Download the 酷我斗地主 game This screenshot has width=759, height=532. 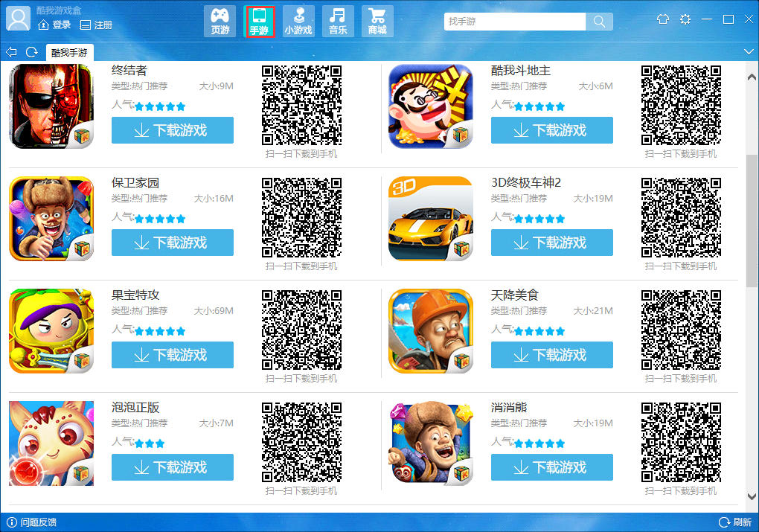click(552, 130)
